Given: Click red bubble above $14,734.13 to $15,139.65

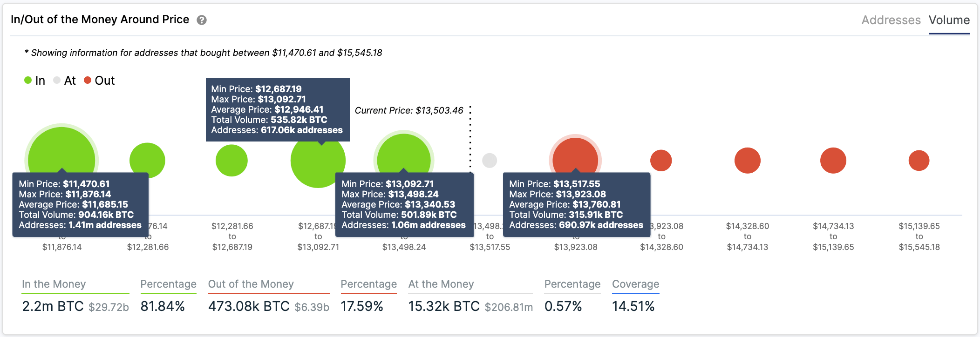Looking at the screenshot, I should (x=833, y=161).
